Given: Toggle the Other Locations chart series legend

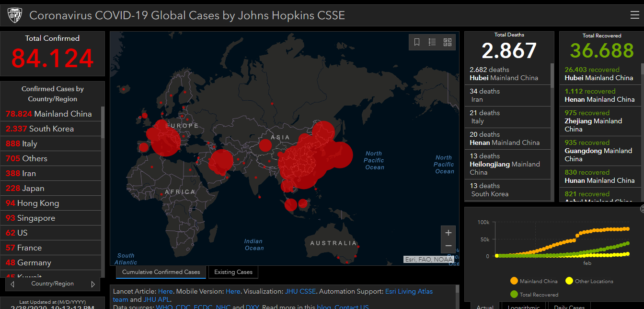Looking at the screenshot, I should coord(589,281).
